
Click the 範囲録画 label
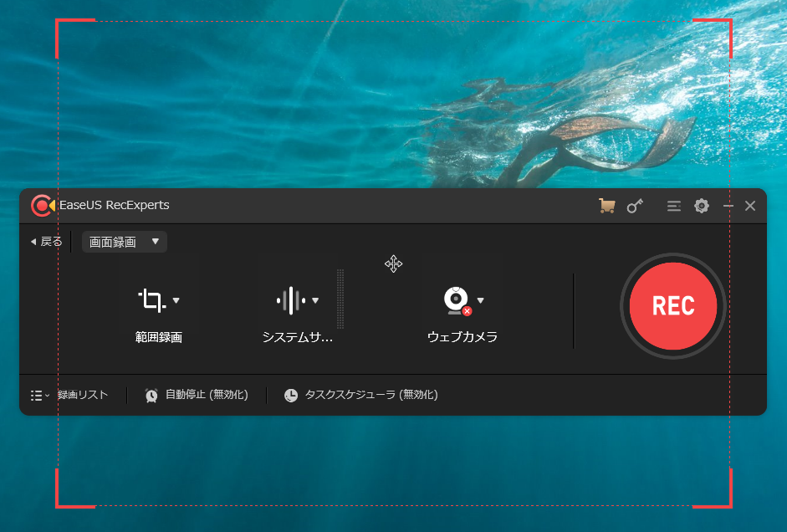click(159, 337)
